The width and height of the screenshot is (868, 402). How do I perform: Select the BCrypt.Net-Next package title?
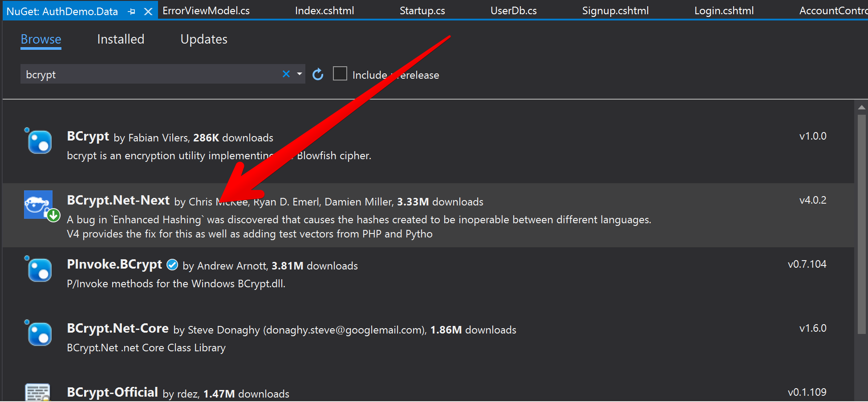pos(118,201)
